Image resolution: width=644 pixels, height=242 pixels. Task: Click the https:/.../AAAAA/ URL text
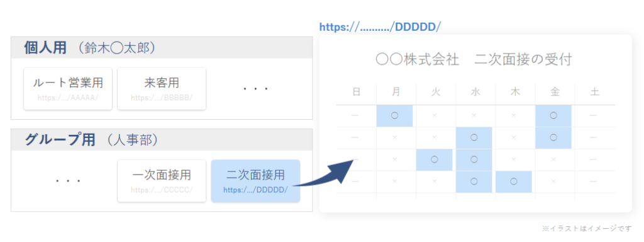(68, 98)
